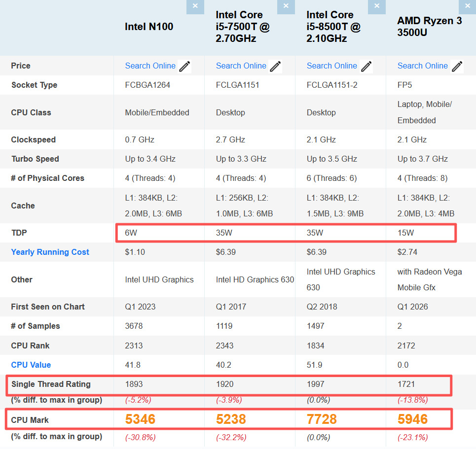This screenshot has height=449, width=476.
Task: Click the First Seen on Chart row label
Action: click(48, 307)
